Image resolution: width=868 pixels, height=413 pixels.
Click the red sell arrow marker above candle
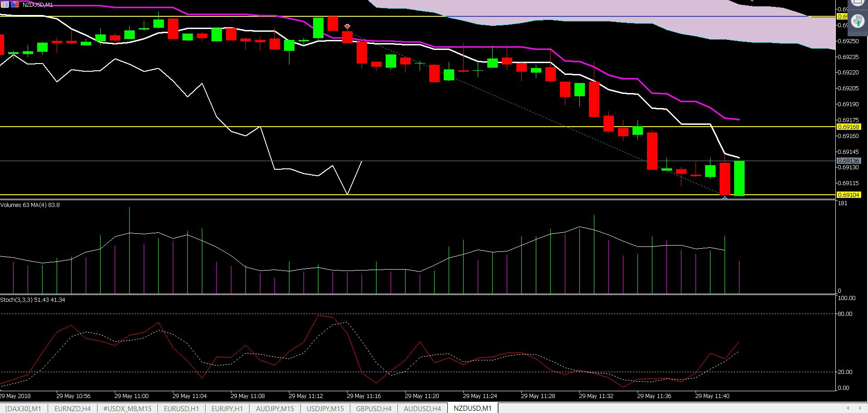[347, 27]
